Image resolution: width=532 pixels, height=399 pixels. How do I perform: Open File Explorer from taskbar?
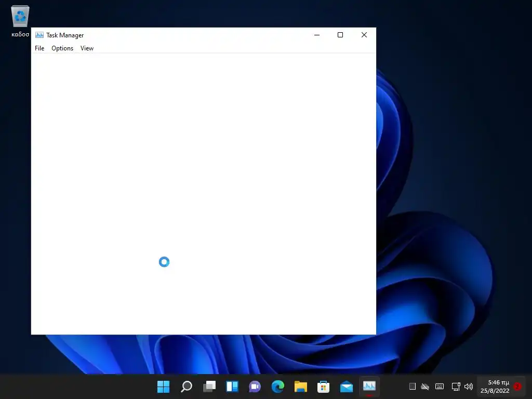301,386
